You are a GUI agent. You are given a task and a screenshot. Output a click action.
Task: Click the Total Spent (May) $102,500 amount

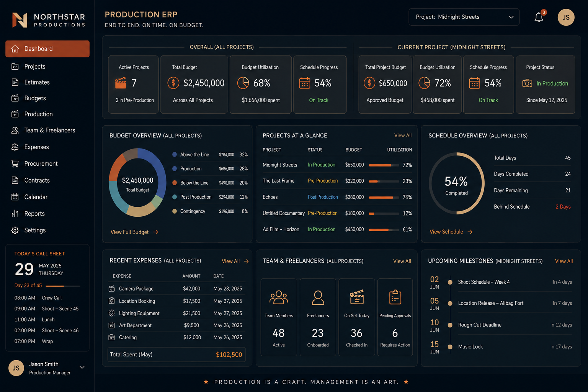click(229, 355)
